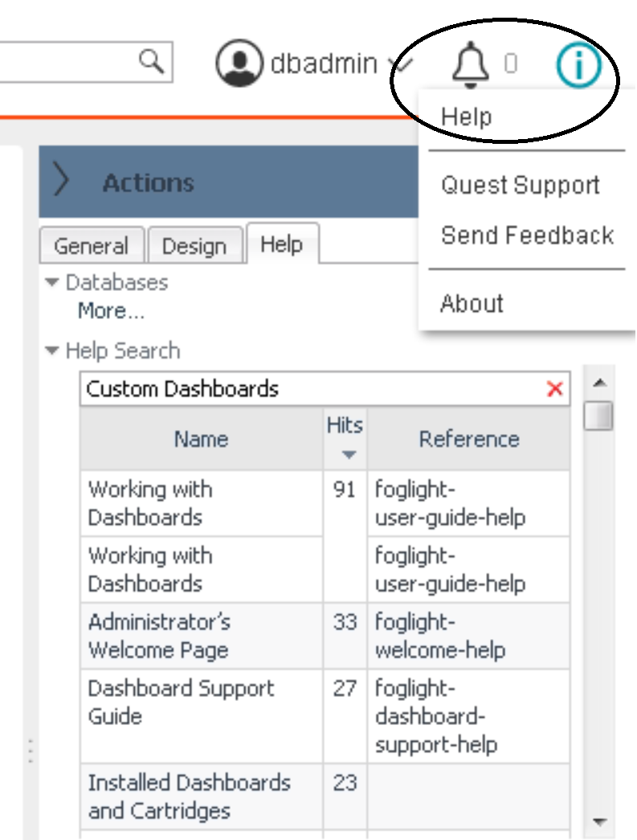Viewport: 637px width, 840px height.
Task: Collapse the Help Search section
Action: [53, 350]
